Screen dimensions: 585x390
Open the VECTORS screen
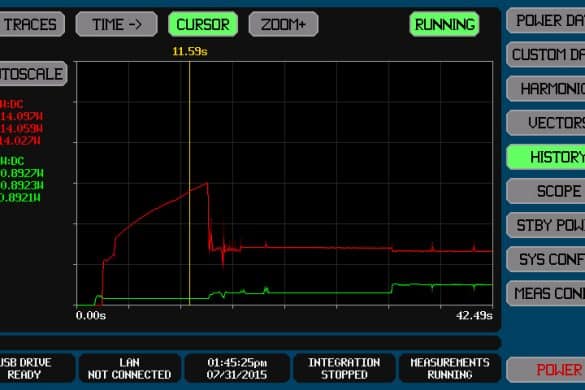[546, 123]
